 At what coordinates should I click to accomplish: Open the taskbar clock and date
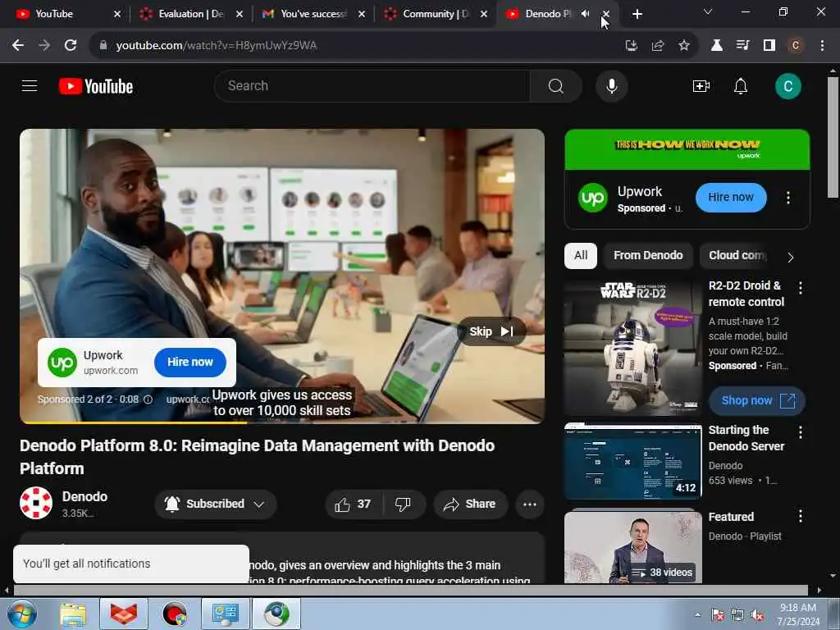tap(797, 614)
